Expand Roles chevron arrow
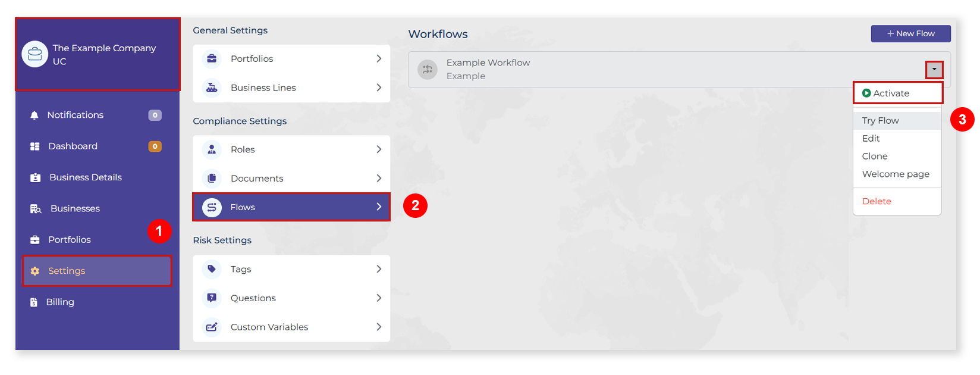Viewport: 980px width, 375px height. coord(379,149)
